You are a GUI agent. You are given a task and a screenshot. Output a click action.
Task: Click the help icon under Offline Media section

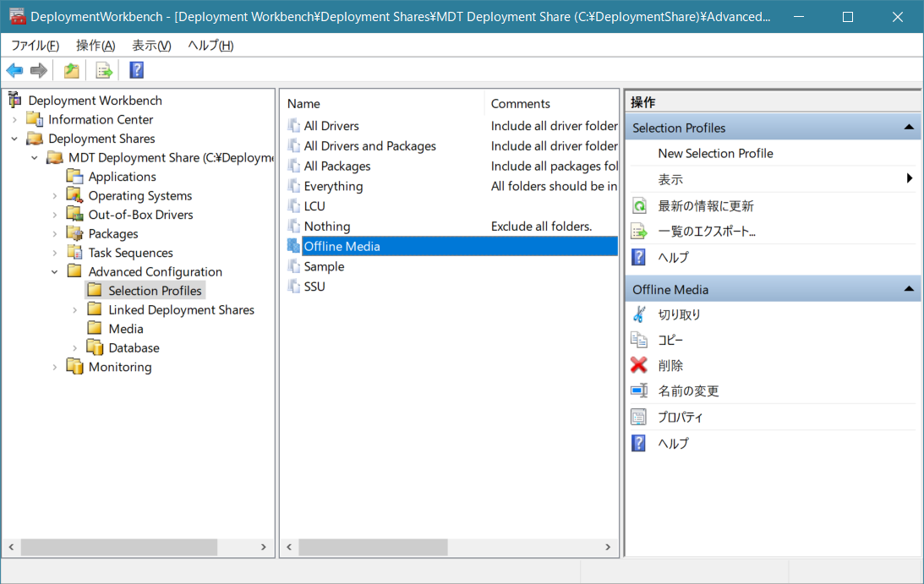click(x=639, y=443)
